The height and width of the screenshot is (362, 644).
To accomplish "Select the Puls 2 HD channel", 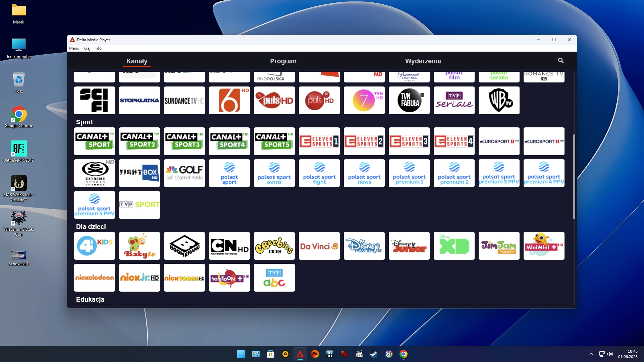I will click(319, 101).
